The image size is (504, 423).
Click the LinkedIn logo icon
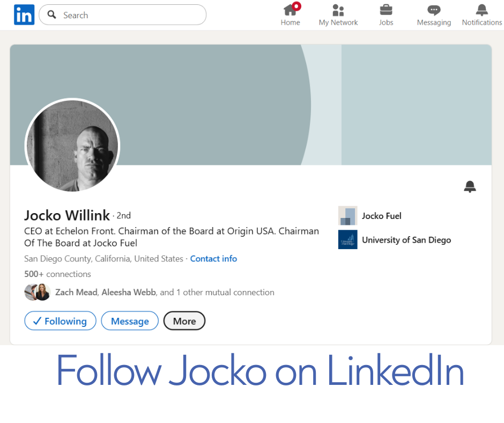(24, 15)
